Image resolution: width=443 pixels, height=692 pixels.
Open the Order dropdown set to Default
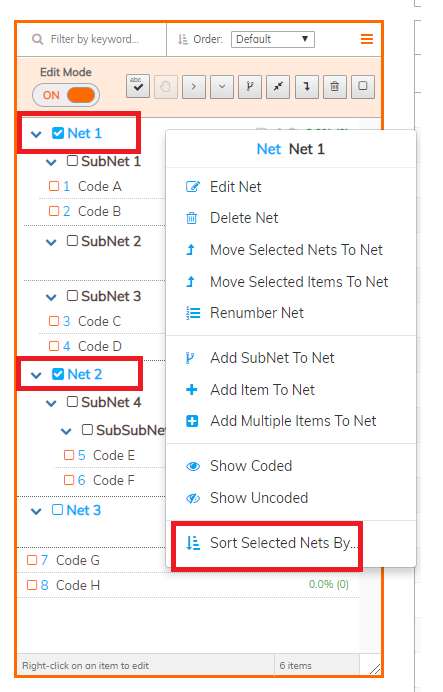click(273, 39)
